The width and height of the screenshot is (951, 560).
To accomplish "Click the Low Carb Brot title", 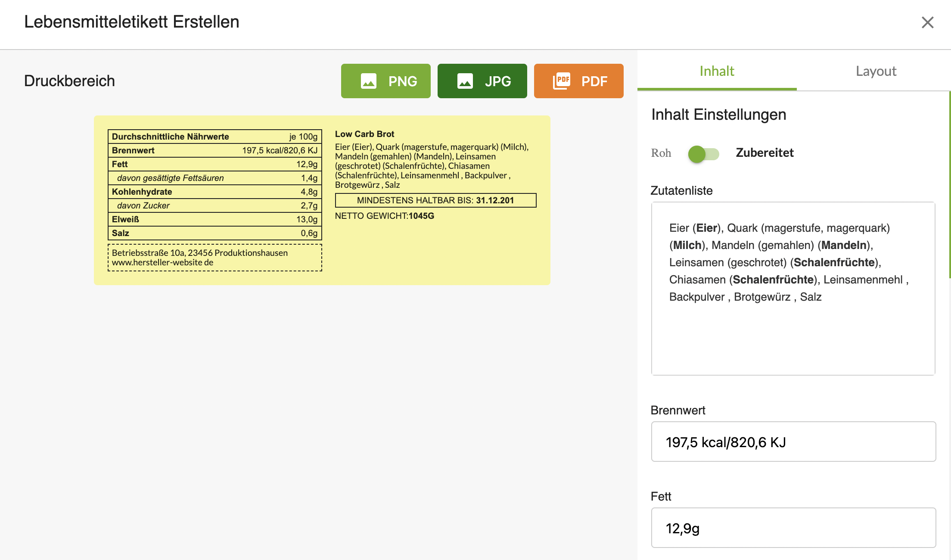I will coord(364,134).
